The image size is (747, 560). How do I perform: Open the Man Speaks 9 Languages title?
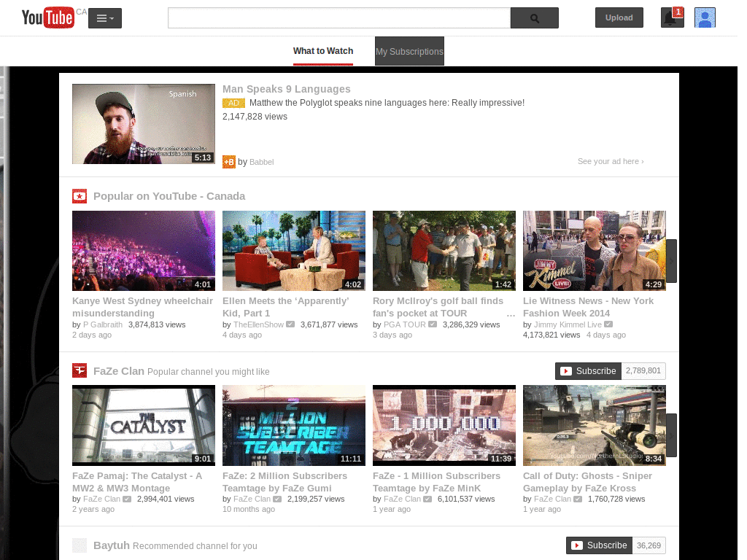point(286,89)
